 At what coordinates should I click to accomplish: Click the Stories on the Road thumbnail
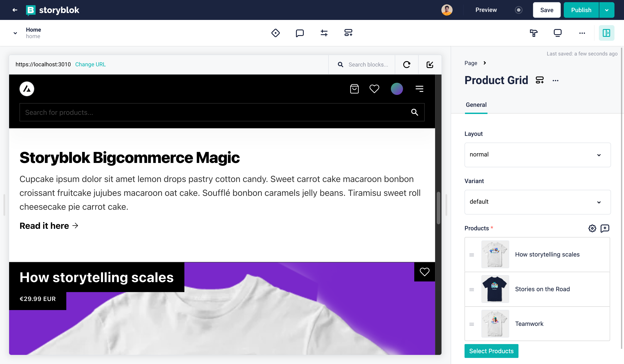click(495, 289)
